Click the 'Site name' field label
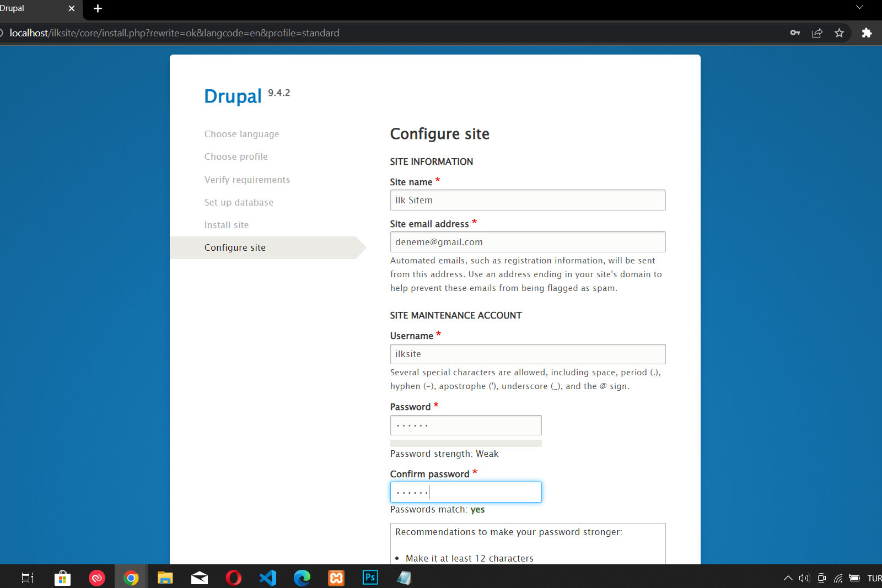Image resolution: width=882 pixels, height=588 pixels. coord(411,182)
